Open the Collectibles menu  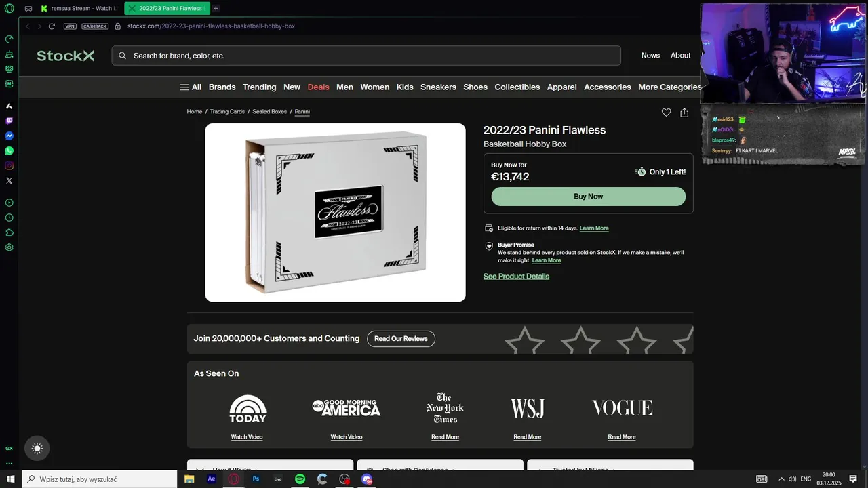[x=517, y=87]
